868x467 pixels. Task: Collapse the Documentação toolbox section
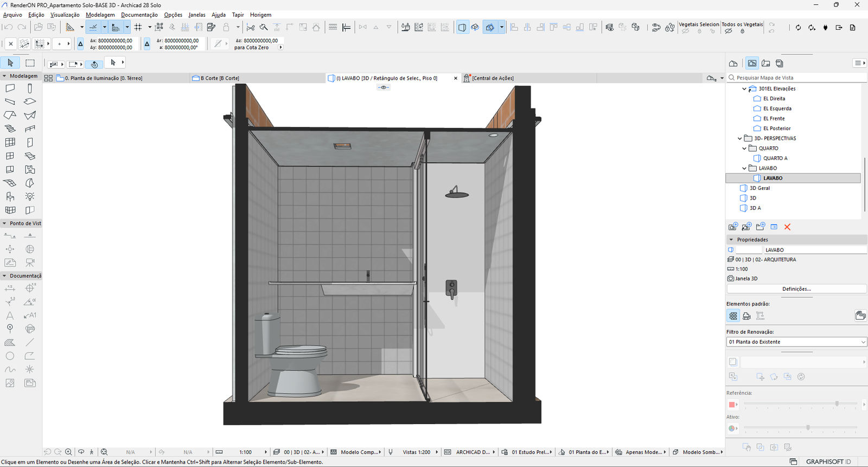point(4,276)
